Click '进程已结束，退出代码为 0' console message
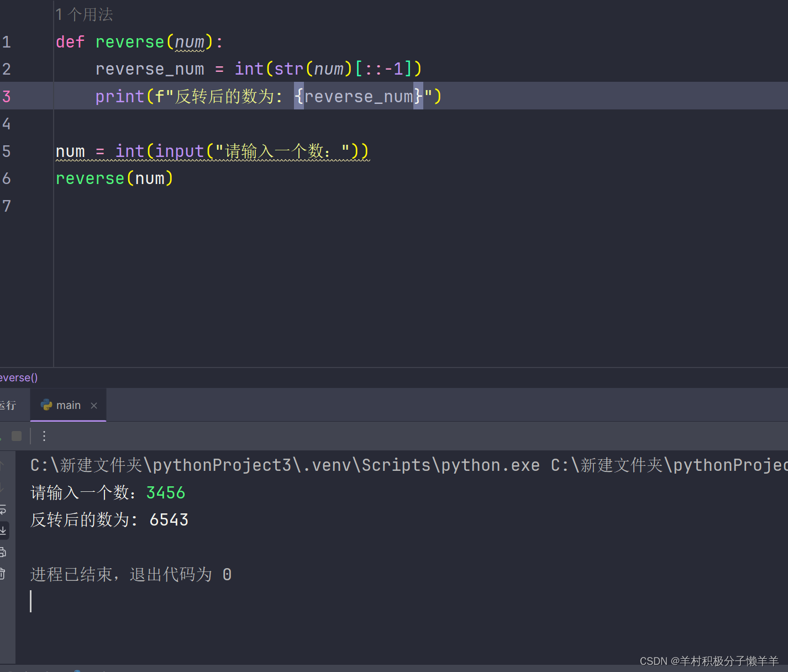 [131, 574]
